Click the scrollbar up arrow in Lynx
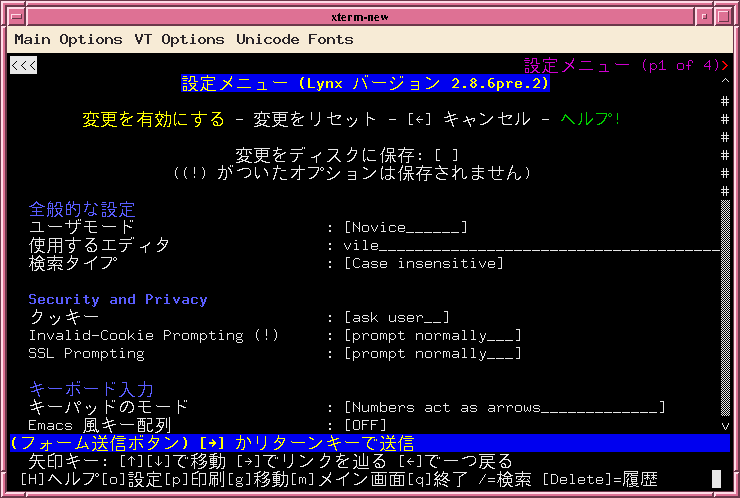 725,83
